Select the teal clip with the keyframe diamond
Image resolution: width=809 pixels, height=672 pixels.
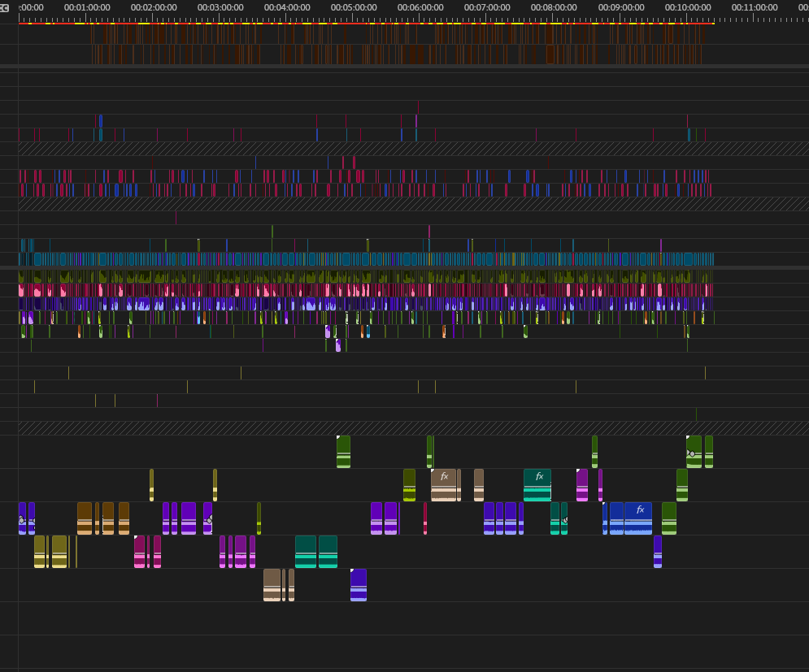pyautogui.click(x=564, y=518)
